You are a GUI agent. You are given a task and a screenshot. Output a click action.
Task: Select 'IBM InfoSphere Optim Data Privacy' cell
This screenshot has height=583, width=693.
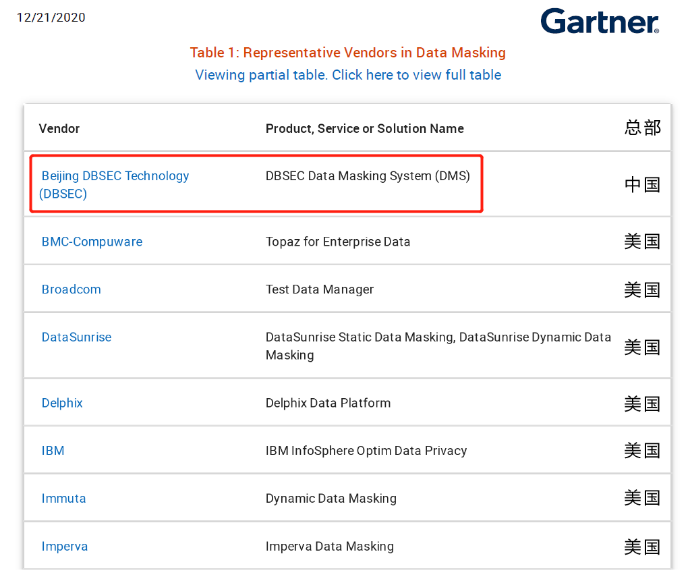pyautogui.click(x=366, y=451)
